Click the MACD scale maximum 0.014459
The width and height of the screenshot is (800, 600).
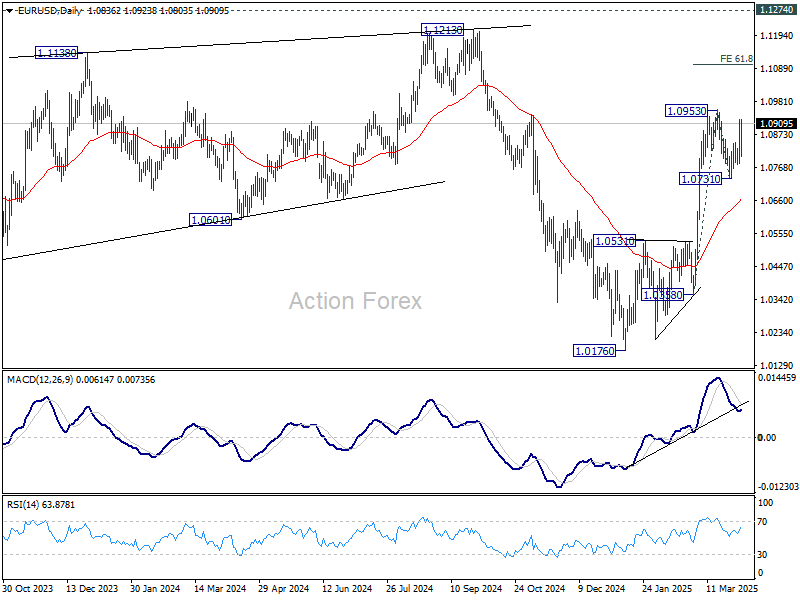point(777,378)
